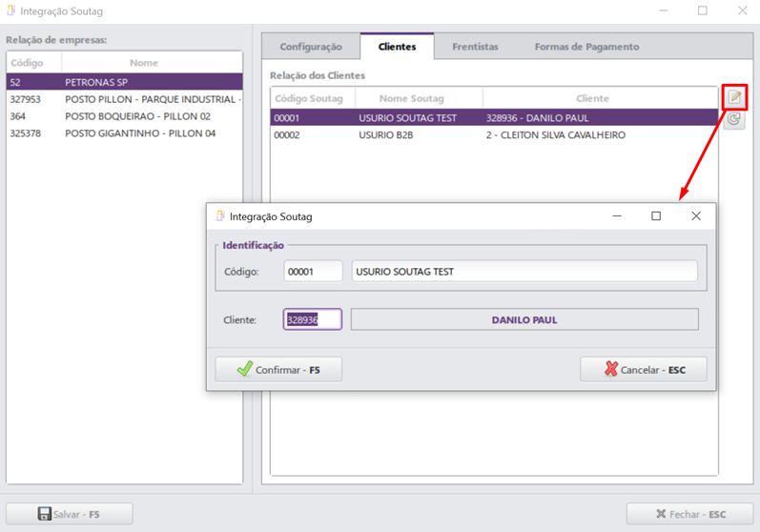Click the Código Soutag column header

coord(313,98)
